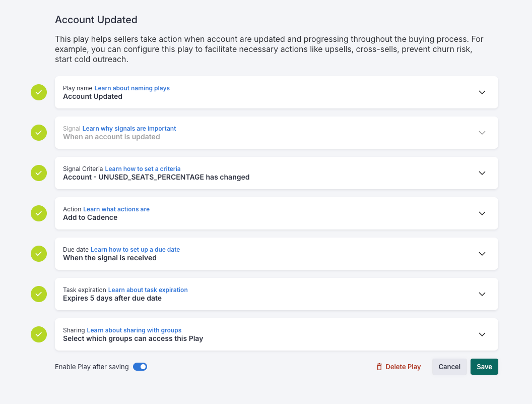Image resolution: width=532 pixels, height=404 pixels.
Task: Expand the Sharing section chevron
Action: click(x=482, y=334)
